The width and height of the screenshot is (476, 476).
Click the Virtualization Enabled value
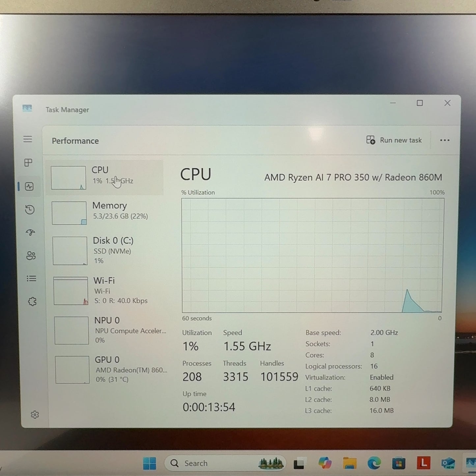(381, 378)
